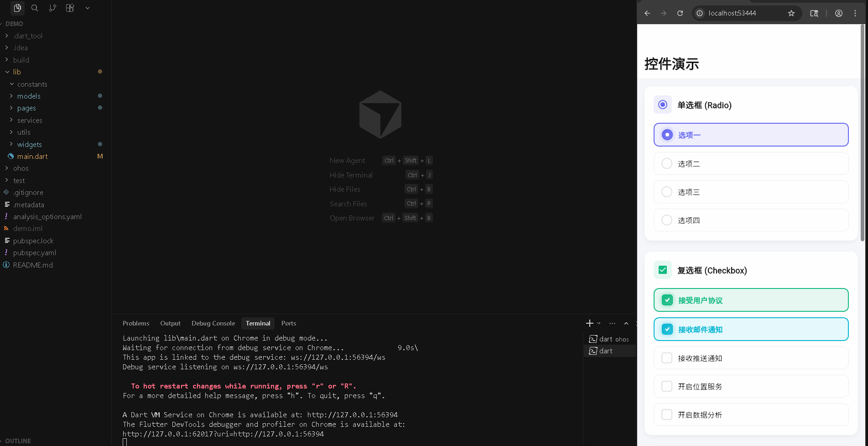Click the Search Files shortcut entry
The height and width of the screenshot is (446, 868).
[381, 204]
